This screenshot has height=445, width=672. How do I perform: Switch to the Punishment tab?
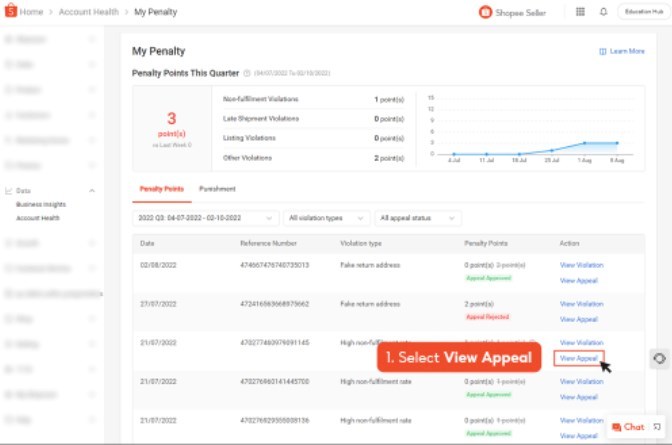(217, 188)
